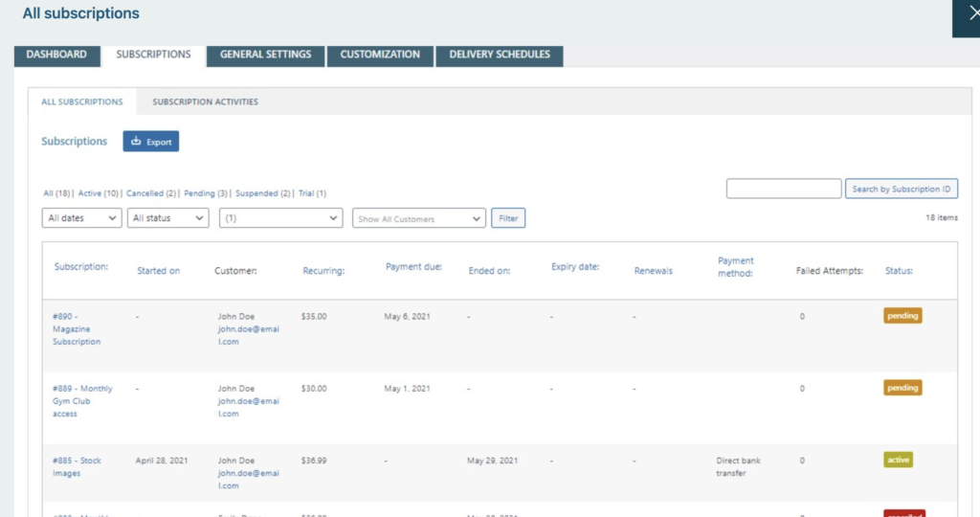Filter by All (18) subscriptions
The width and height of the screenshot is (980, 517).
tap(56, 193)
